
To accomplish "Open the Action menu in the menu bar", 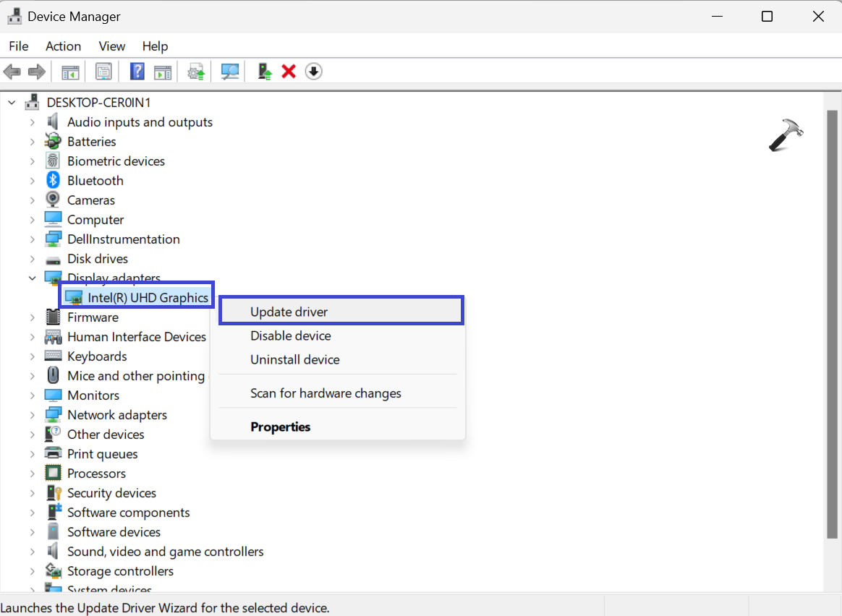I will [63, 46].
